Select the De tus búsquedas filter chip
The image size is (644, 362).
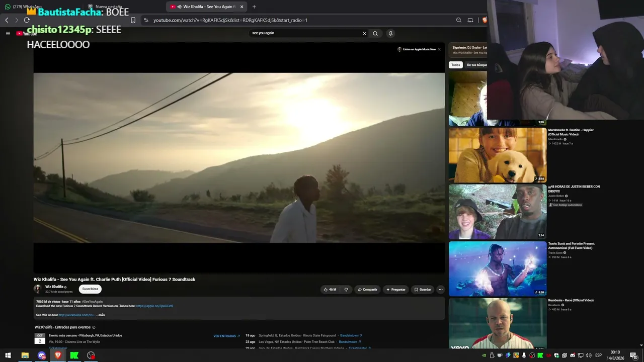pyautogui.click(x=476, y=65)
